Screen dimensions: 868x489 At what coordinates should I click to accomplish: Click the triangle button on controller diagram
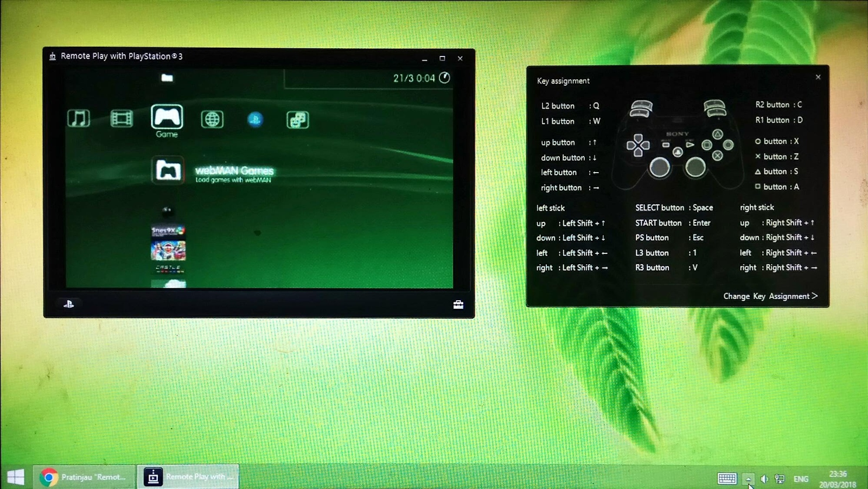[x=718, y=134]
